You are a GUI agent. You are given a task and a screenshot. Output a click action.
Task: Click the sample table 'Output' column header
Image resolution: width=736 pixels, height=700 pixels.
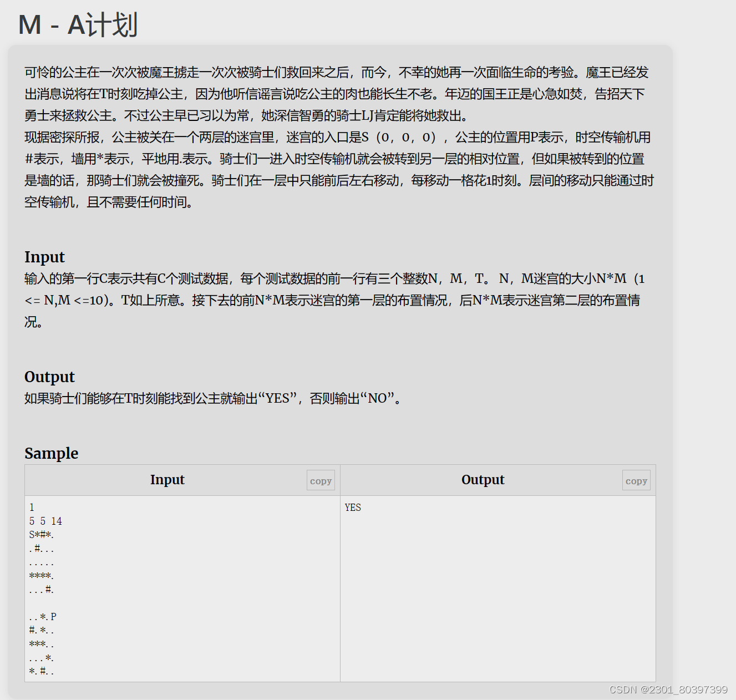(483, 480)
